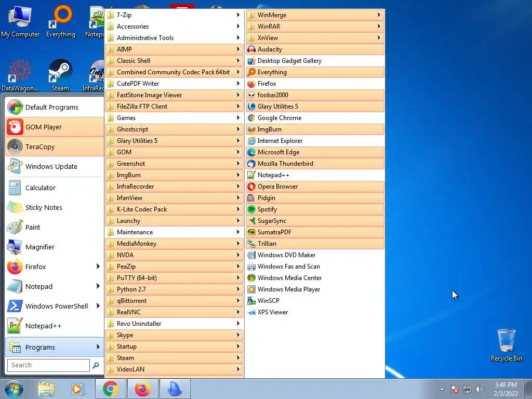Viewport: 532px width, 399px height.
Task: Open the qBittorrent folder
Action: click(175, 301)
